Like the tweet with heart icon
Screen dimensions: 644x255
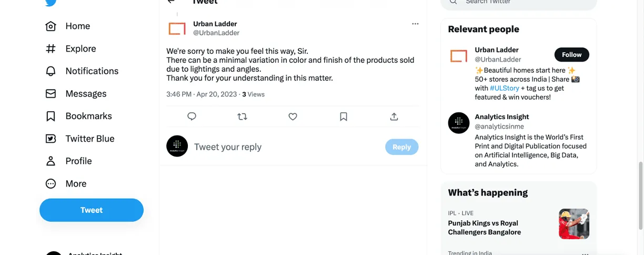click(293, 116)
